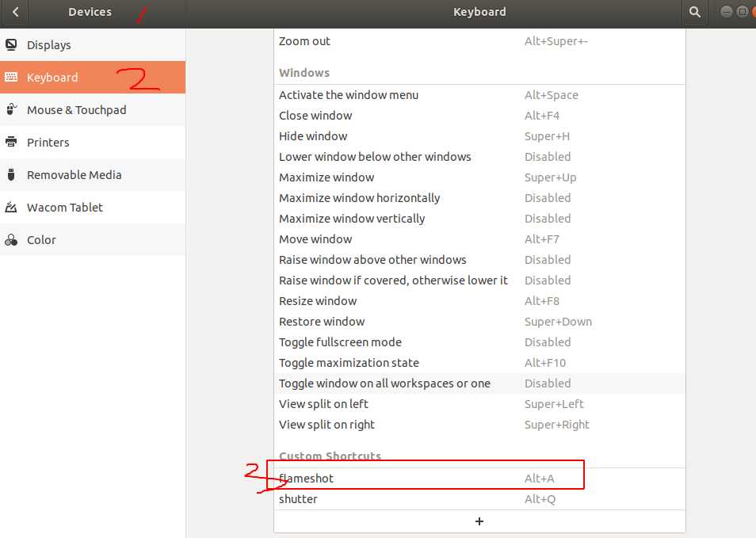Open the Removable Media settings panel
Image resolution: width=756 pixels, height=538 pixels.
click(74, 175)
